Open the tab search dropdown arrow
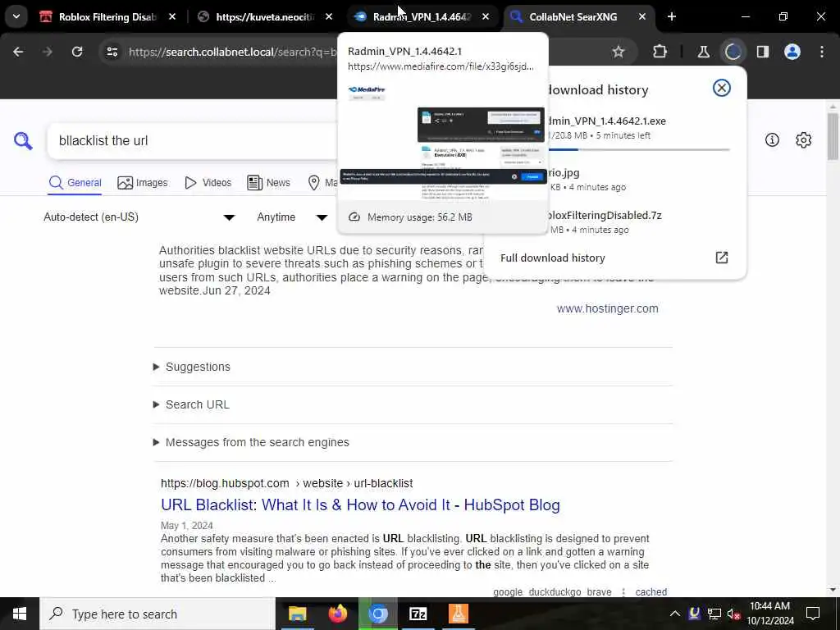Screen dimensions: 840x630 [x=16, y=16]
